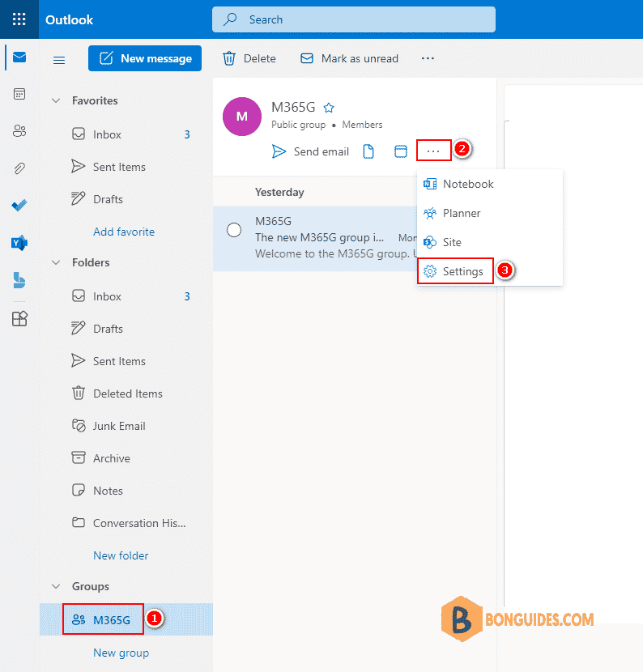Open Notebook from the menu
The height and width of the screenshot is (672, 643).
coord(489,185)
